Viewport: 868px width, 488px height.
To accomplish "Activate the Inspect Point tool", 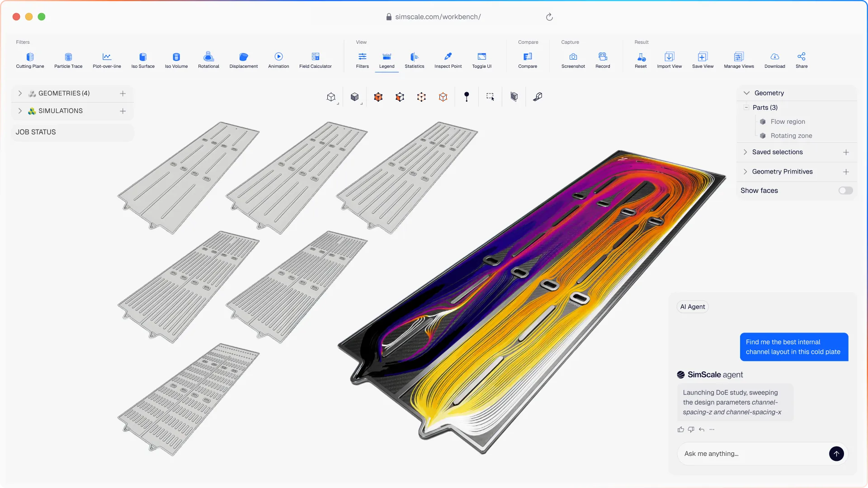I will pos(448,60).
